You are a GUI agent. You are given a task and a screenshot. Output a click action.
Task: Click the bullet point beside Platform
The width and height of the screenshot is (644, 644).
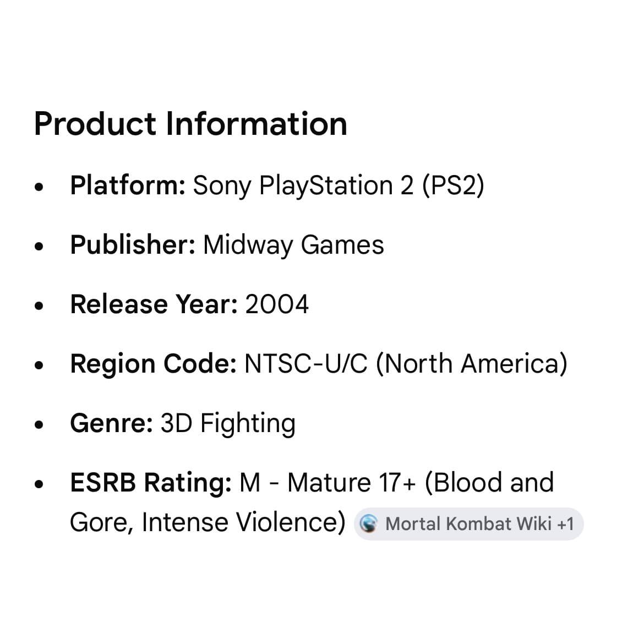pos(39,187)
